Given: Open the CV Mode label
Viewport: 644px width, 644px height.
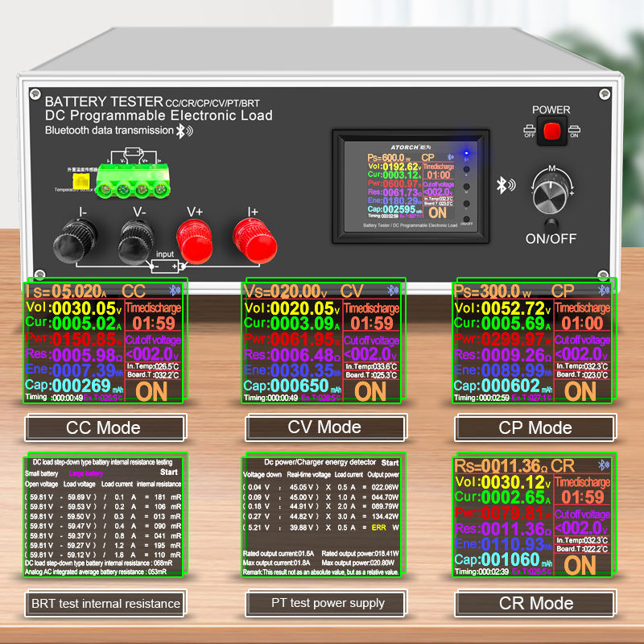Looking at the screenshot, I should pyautogui.click(x=325, y=427).
